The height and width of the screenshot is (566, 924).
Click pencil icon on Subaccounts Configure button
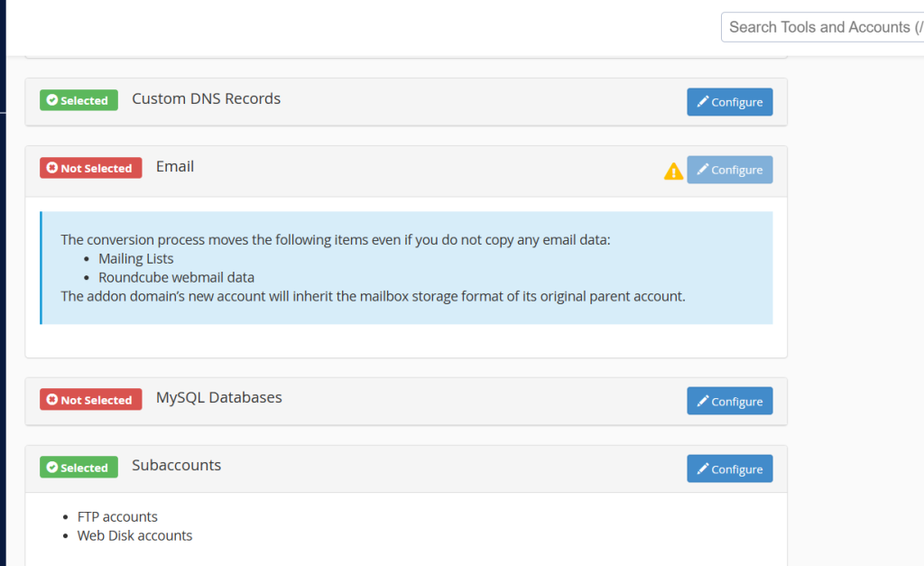702,469
